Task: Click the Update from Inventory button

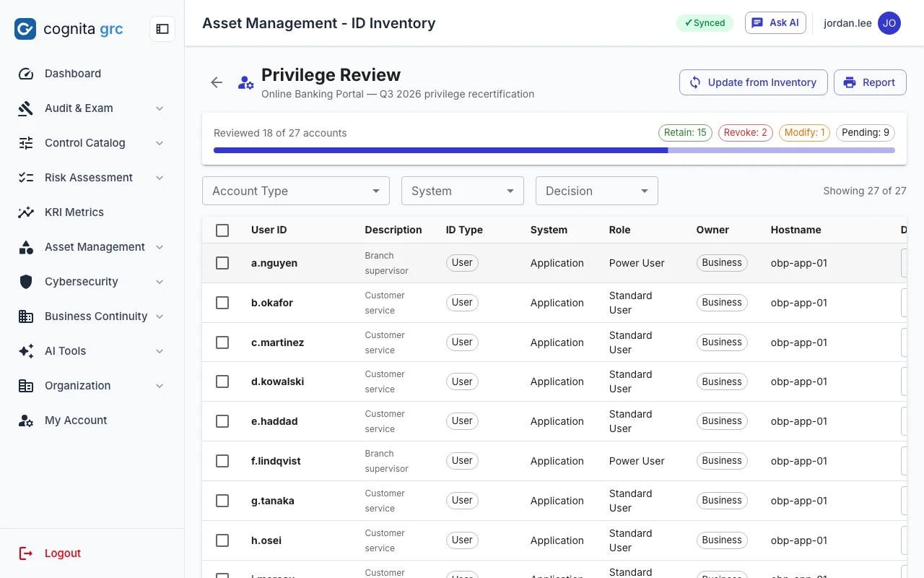Action: click(x=754, y=82)
